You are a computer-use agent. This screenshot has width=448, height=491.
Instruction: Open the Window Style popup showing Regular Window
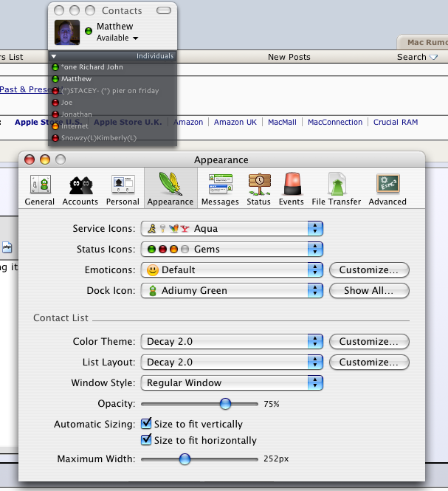[232, 382]
